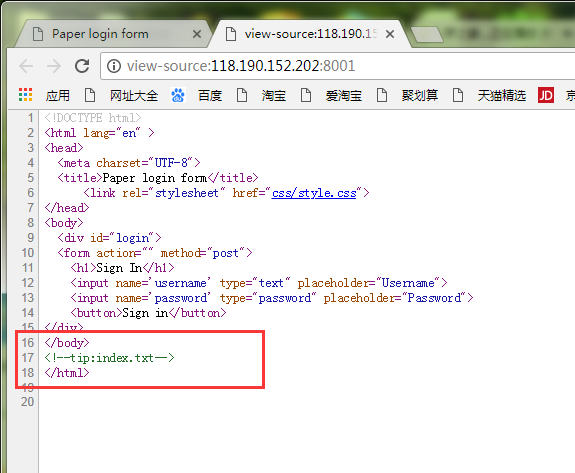Open 网址大全 bookmark
Image resolution: width=575 pixels, height=473 pixels.
[x=134, y=95]
